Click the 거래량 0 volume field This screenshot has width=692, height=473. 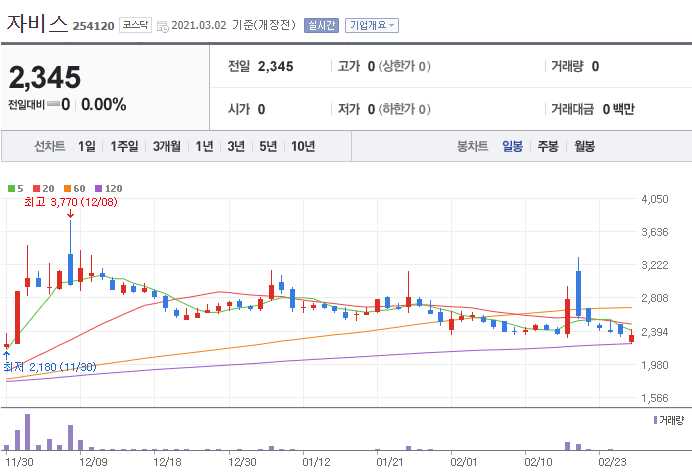575,67
